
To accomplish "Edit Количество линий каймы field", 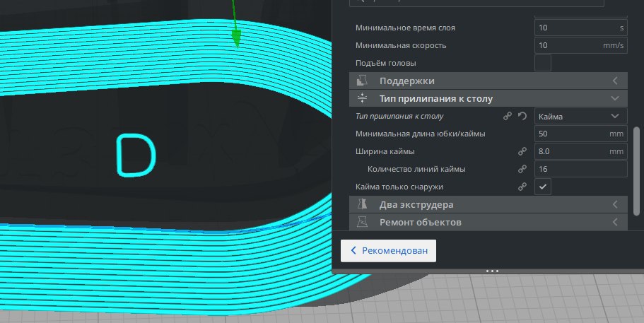I will (581, 169).
